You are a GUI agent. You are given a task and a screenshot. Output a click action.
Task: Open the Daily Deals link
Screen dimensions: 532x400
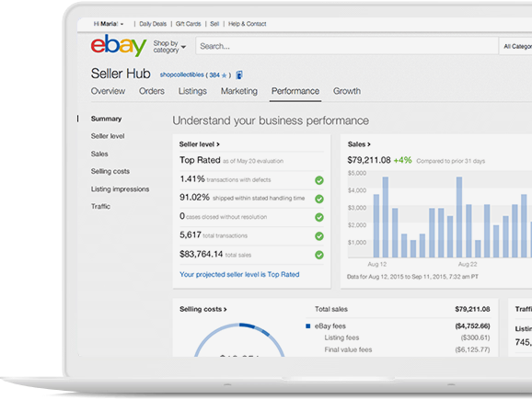click(153, 24)
